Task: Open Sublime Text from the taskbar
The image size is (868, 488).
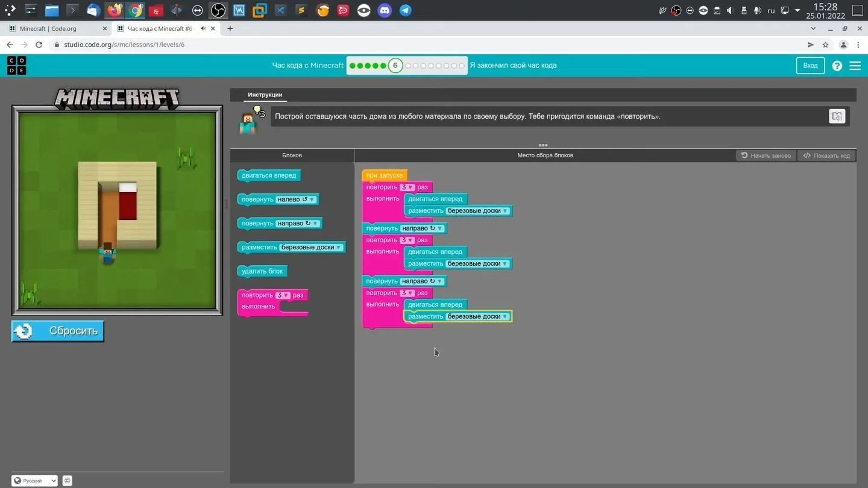Action: [x=301, y=10]
